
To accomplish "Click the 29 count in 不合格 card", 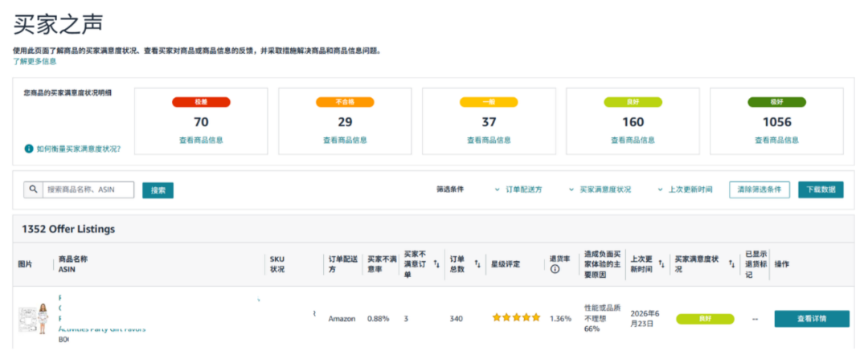I will coord(345,122).
